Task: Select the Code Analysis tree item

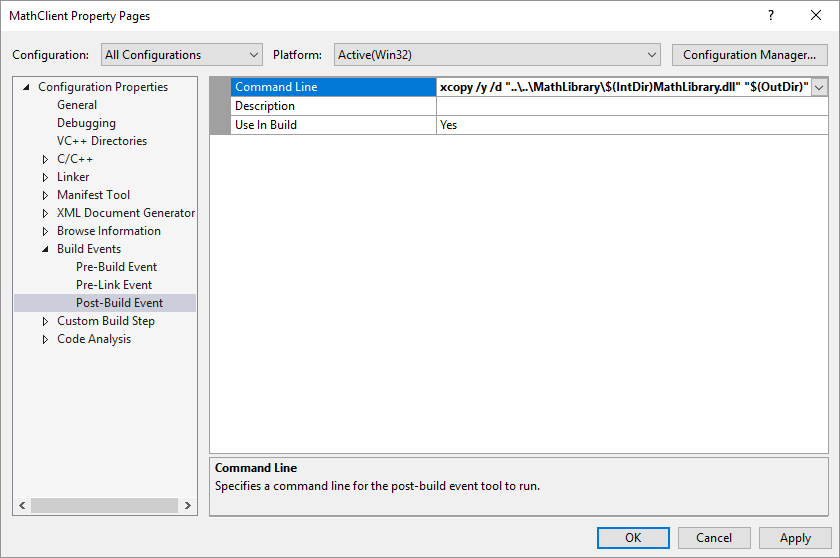Action: pos(94,339)
